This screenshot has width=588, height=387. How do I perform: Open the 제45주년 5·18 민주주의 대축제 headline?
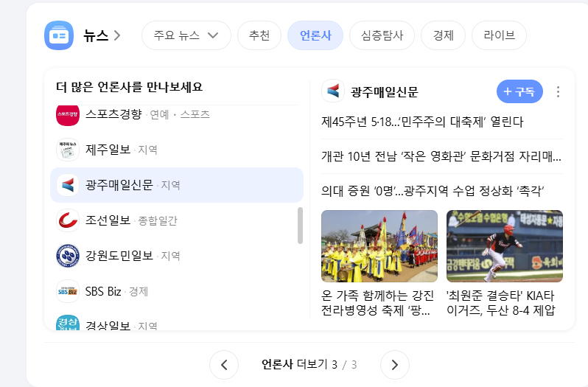[422, 122]
